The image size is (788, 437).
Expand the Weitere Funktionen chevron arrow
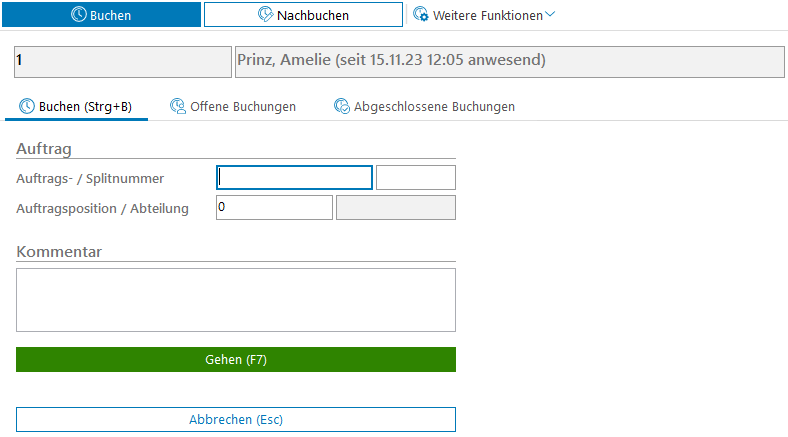click(550, 15)
